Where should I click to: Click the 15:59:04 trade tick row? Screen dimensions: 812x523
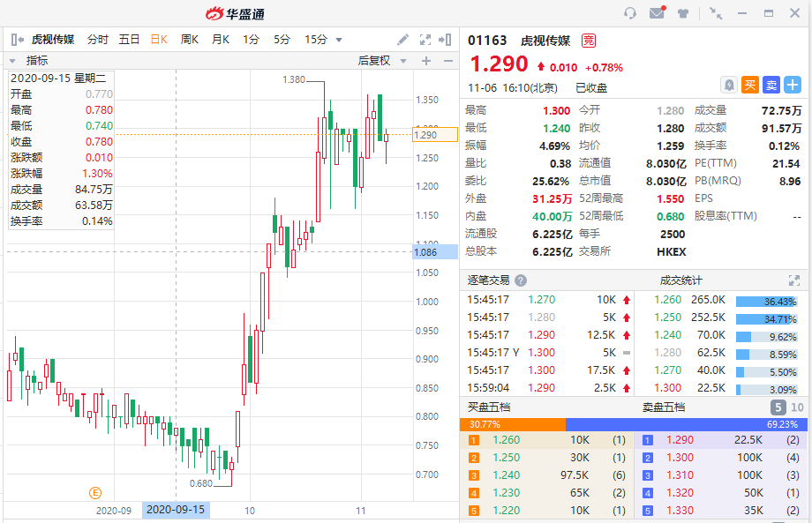pyautogui.click(x=548, y=388)
